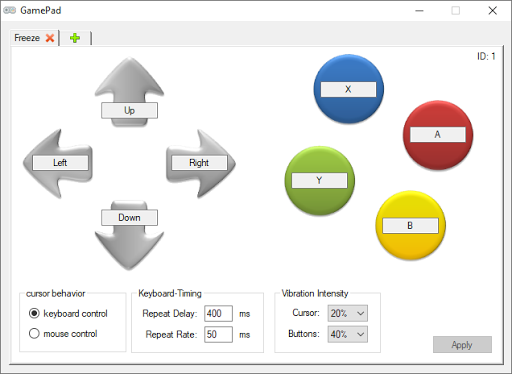Click the GamePad app icon in title bar
Viewport: 512px width, 374px height.
[x=10, y=10]
